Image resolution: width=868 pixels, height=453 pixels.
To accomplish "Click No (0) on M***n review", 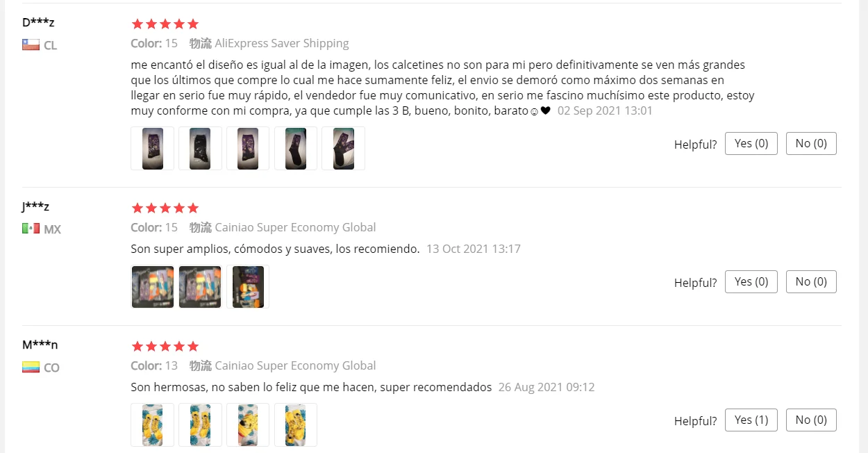I will click(811, 420).
